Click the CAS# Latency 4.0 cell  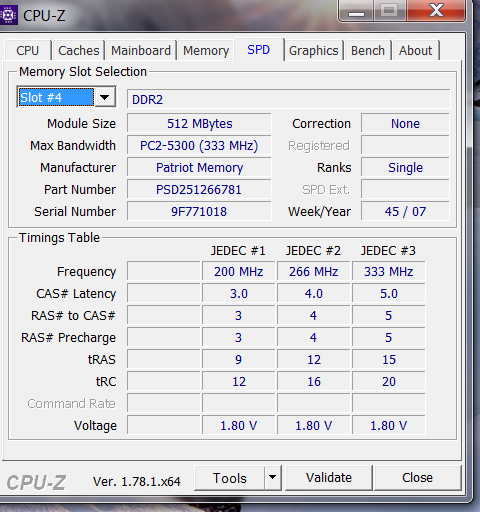[314, 294]
